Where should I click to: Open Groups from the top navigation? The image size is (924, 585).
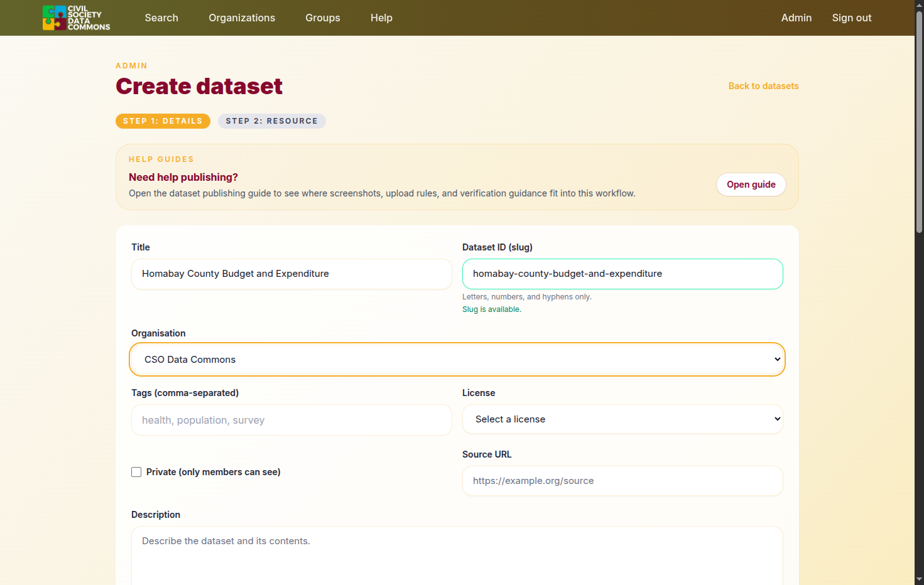tap(323, 18)
